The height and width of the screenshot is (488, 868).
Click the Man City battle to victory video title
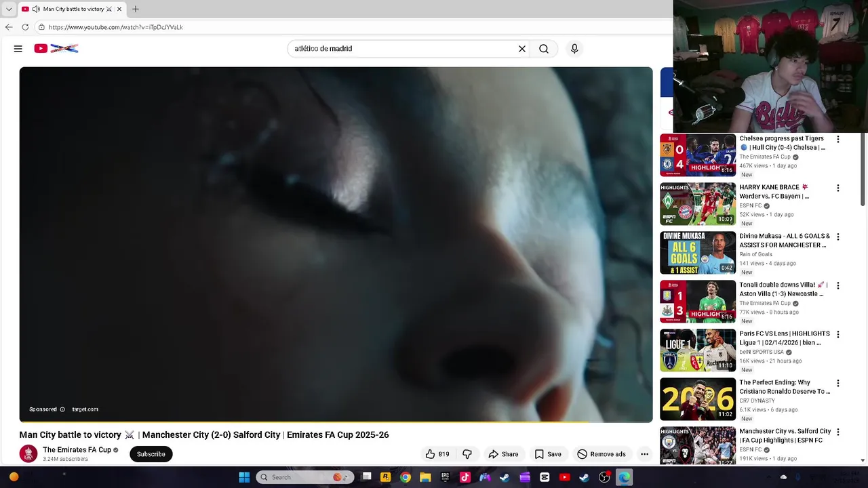[204, 435]
